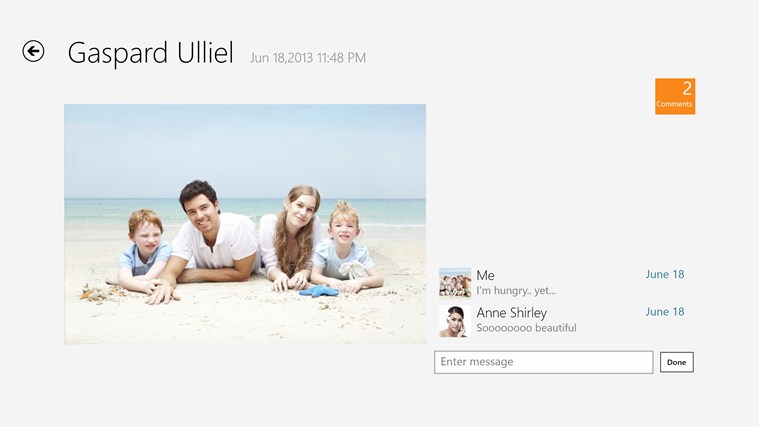Select the Anne Shirley commenter name
This screenshot has width=759, height=427.
point(511,312)
